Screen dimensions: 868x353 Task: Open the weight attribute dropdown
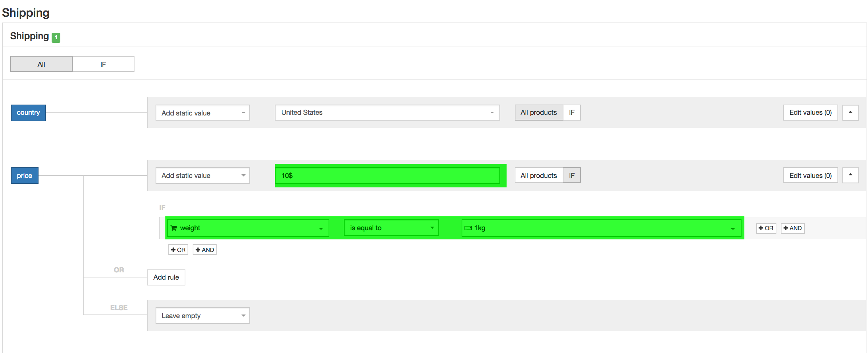point(248,228)
